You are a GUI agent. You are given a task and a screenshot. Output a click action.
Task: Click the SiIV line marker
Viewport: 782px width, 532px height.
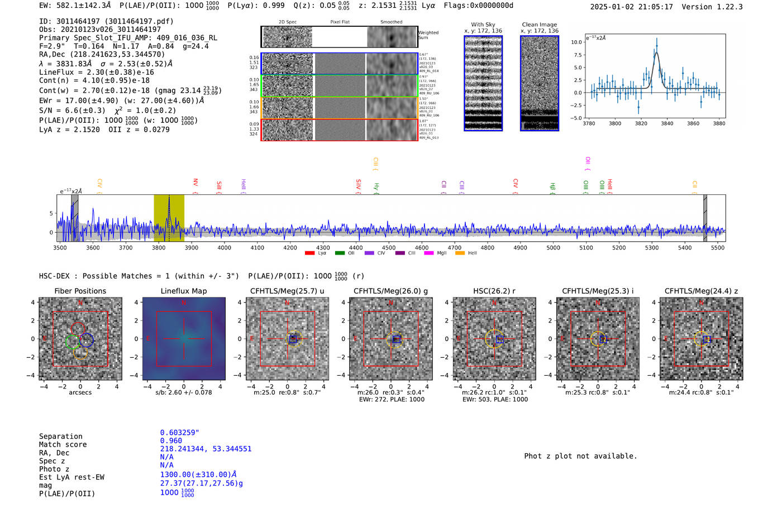[359, 186]
